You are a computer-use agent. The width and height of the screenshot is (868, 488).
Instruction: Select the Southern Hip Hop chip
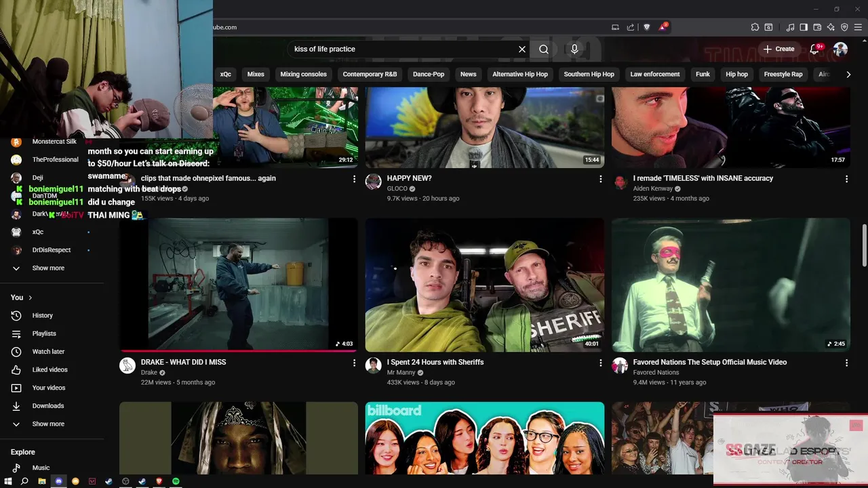pos(589,75)
